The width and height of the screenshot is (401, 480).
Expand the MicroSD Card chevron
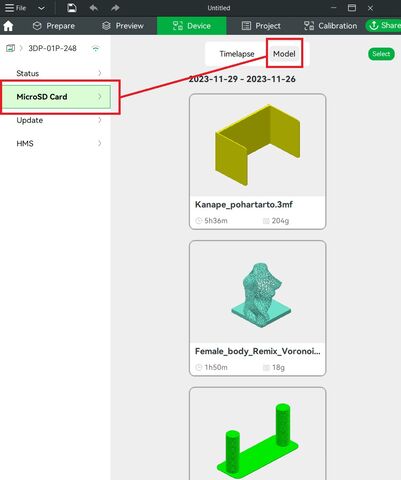click(x=100, y=97)
